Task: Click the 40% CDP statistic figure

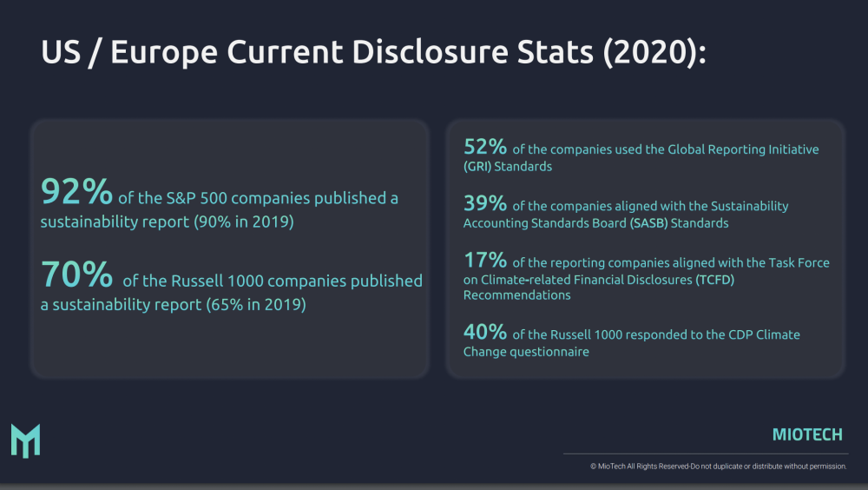Action: click(485, 332)
